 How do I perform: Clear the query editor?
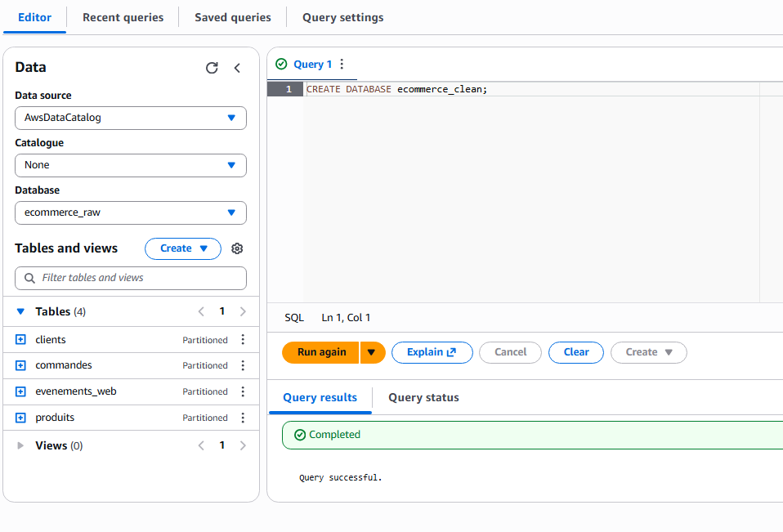[576, 352]
